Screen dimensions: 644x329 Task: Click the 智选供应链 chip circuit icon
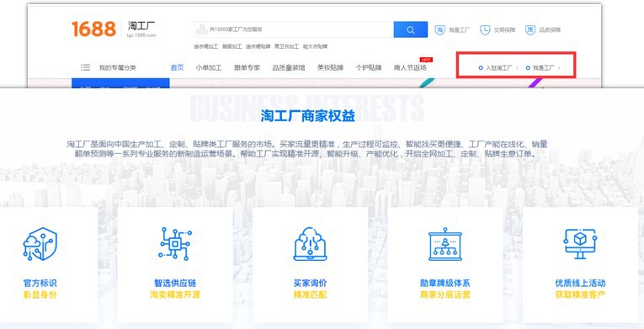pyautogui.click(x=175, y=244)
